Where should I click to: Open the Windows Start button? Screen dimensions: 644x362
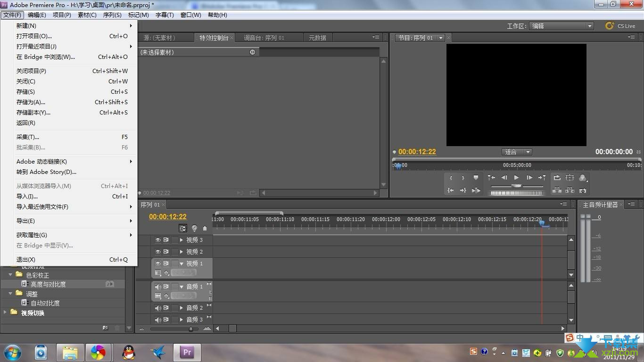tap(13, 352)
